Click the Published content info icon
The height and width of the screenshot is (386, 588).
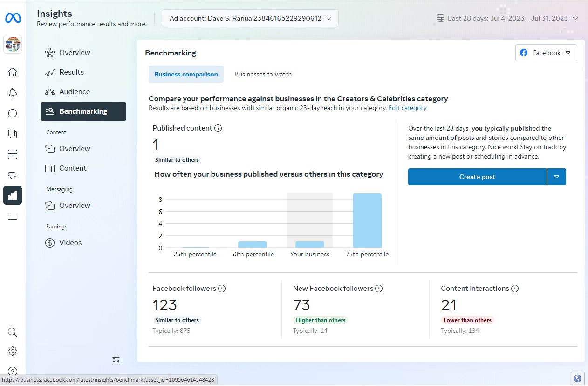tap(218, 128)
